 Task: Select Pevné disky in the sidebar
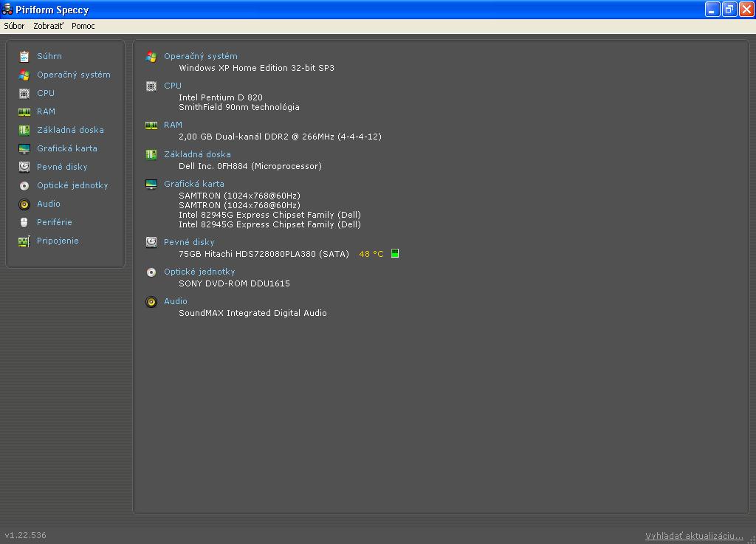[x=62, y=167]
